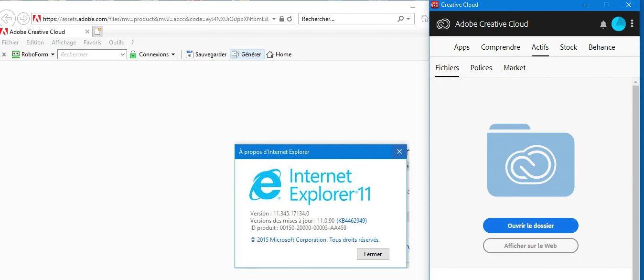
Task: Click RoboForm Générer button
Action: [x=247, y=54]
